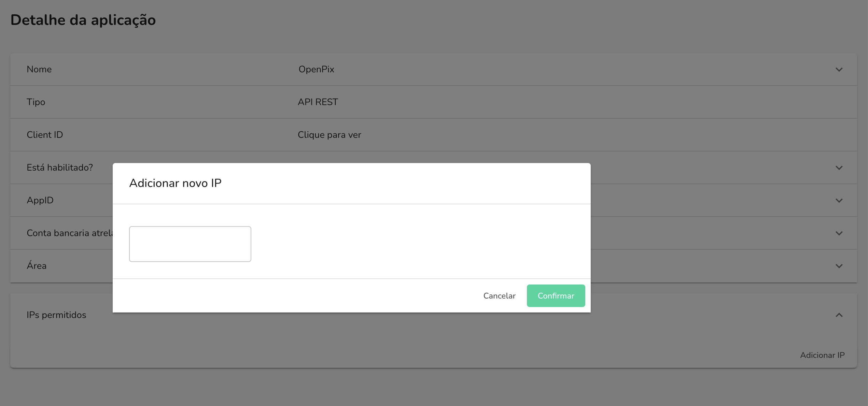This screenshot has width=868, height=406.
Task: Click the IP address input field
Action: pos(190,244)
